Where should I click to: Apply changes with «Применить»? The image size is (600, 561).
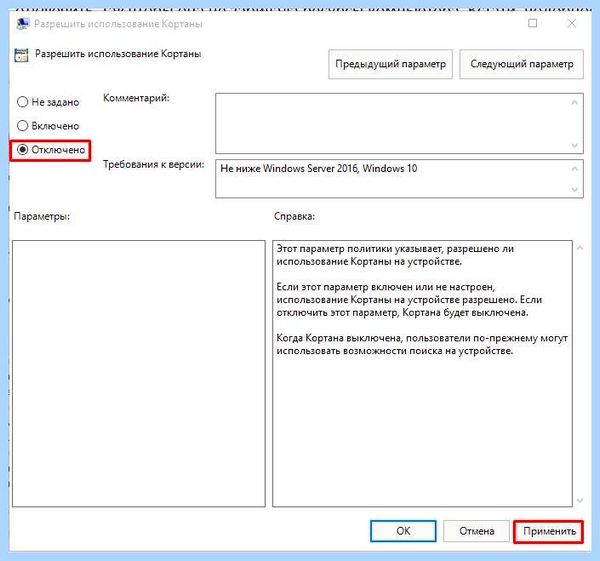coord(549,531)
